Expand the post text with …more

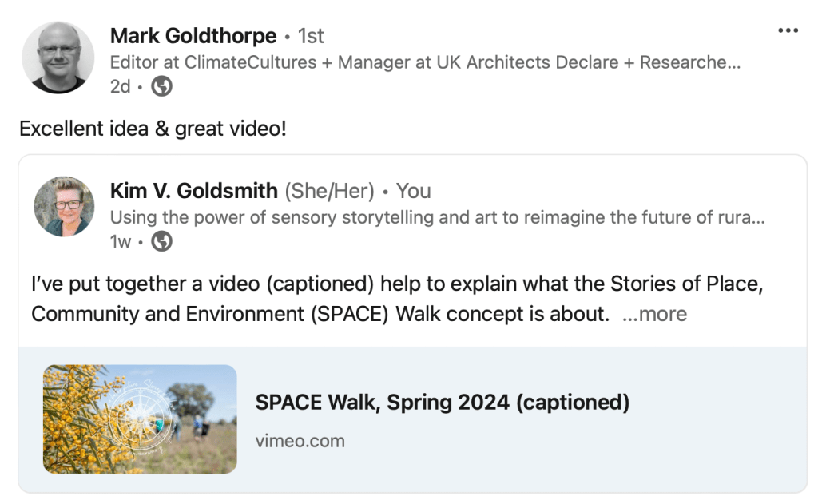(654, 314)
